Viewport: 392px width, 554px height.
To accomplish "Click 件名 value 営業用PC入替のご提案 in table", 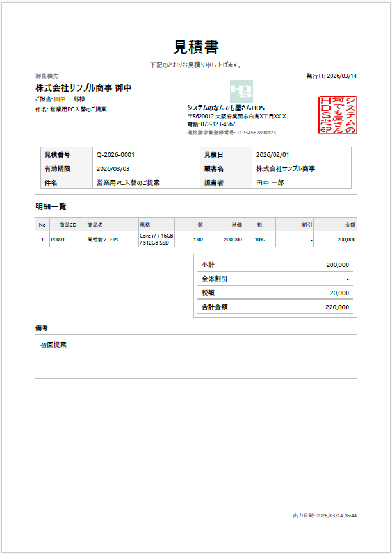I will click(x=128, y=183).
